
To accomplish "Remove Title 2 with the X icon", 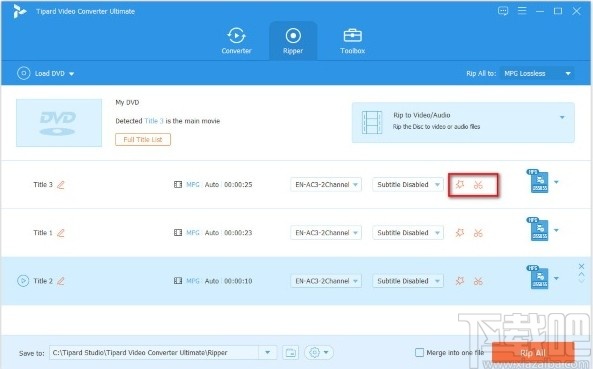I will tap(581, 267).
